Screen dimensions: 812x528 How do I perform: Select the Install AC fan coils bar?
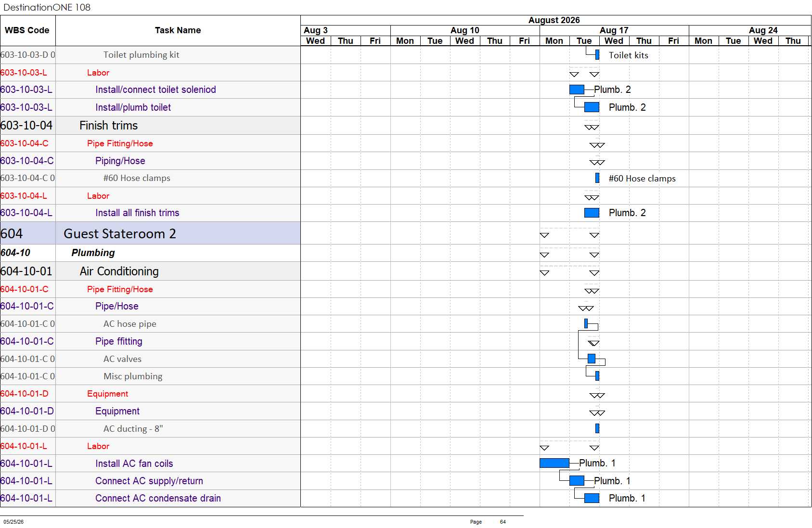coord(554,463)
